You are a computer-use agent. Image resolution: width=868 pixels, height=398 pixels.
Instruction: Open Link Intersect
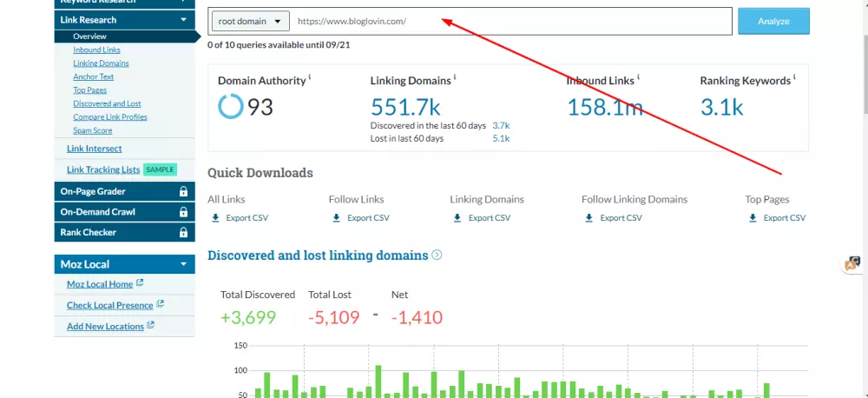[x=94, y=149]
